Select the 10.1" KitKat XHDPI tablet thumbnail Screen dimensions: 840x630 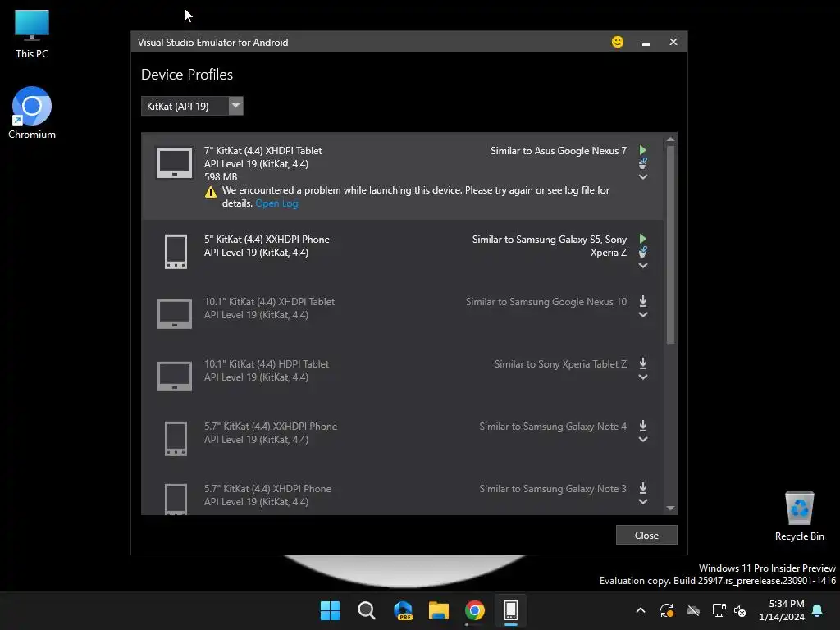click(x=175, y=314)
